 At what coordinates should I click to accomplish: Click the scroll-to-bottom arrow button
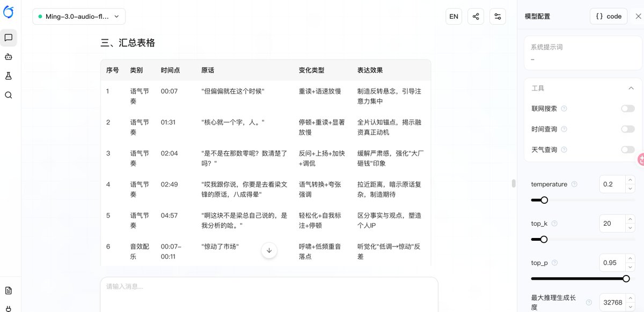[269, 250]
